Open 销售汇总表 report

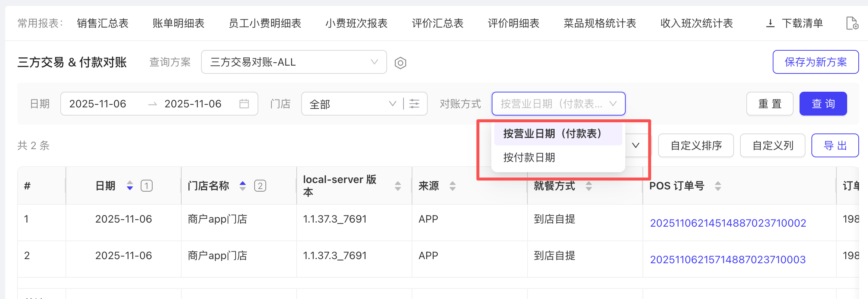pos(103,23)
